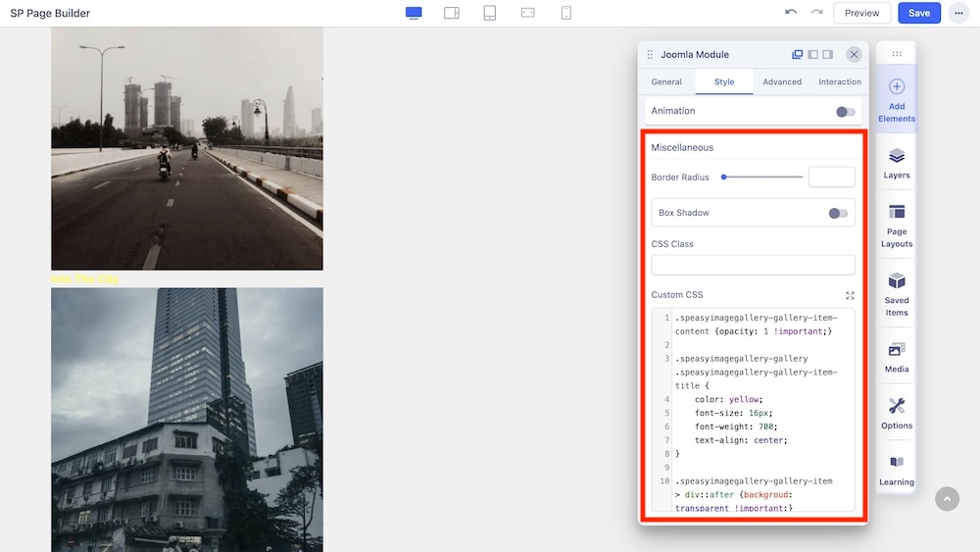Click the Preview button
The width and height of the screenshot is (980, 552).
pyautogui.click(x=861, y=13)
